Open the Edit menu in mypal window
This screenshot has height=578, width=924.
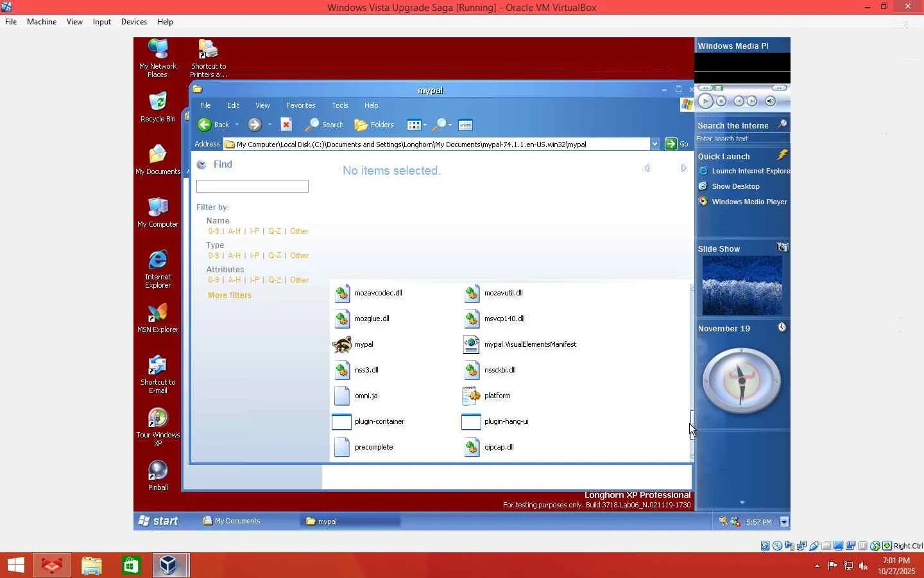(233, 105)
